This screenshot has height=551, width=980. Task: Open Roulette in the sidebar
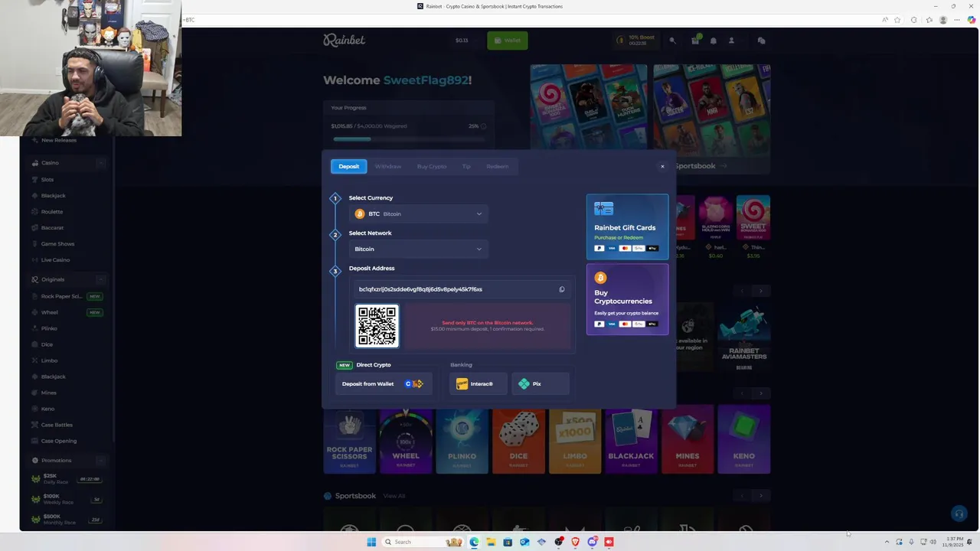tap(52, 211)
